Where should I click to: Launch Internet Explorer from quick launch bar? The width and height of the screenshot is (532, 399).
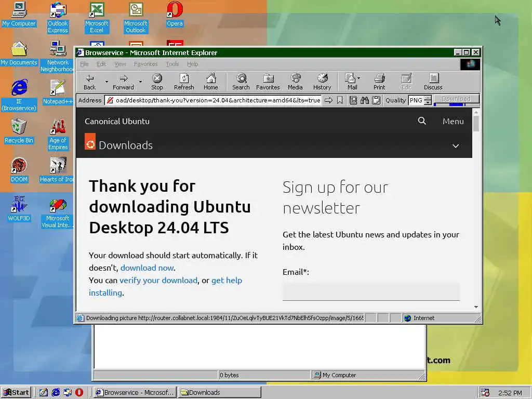pos(56,392)
